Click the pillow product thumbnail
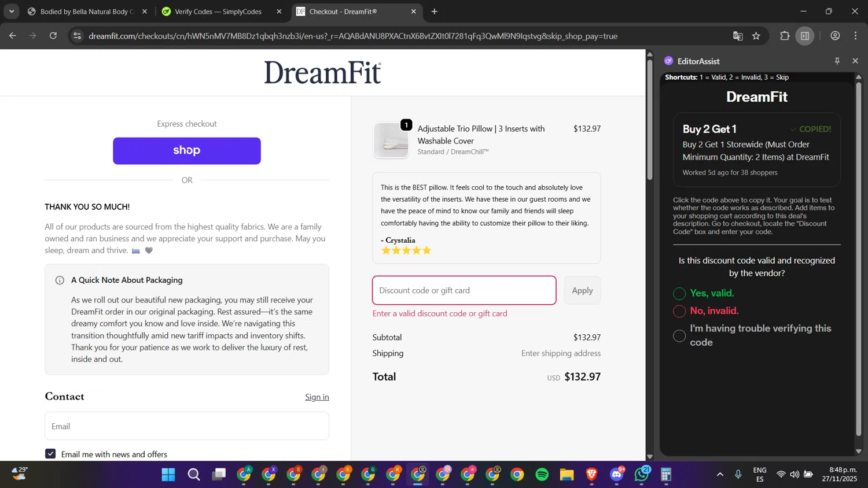The image size is (868, 488). pyautogui.click(x=391, y=141)
